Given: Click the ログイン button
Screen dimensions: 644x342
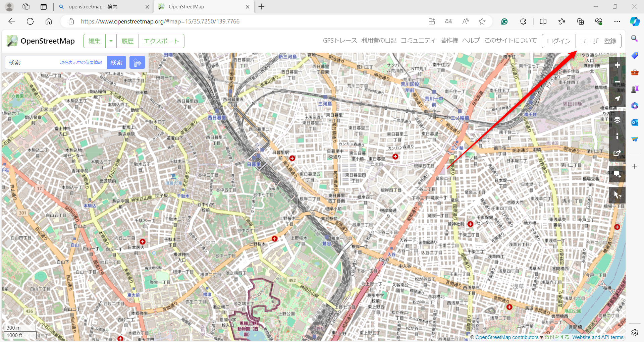Looking at the screenshot, I should [x=558, y=41].
